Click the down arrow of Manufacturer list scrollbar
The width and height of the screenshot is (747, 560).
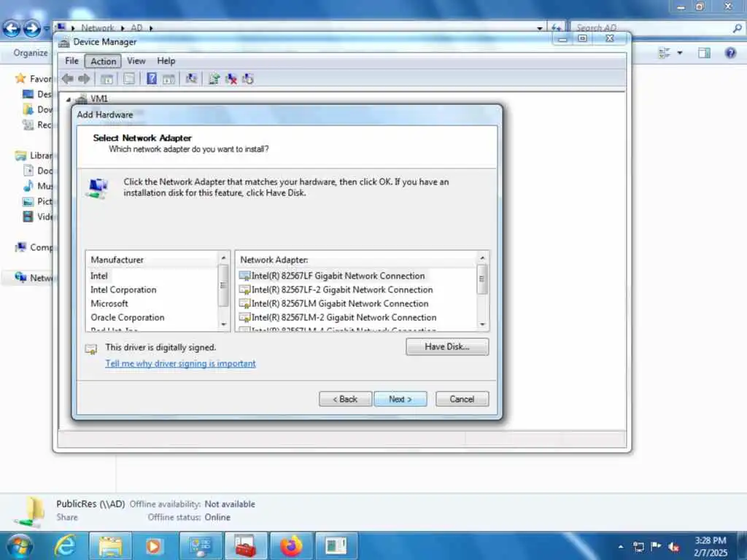223,324
